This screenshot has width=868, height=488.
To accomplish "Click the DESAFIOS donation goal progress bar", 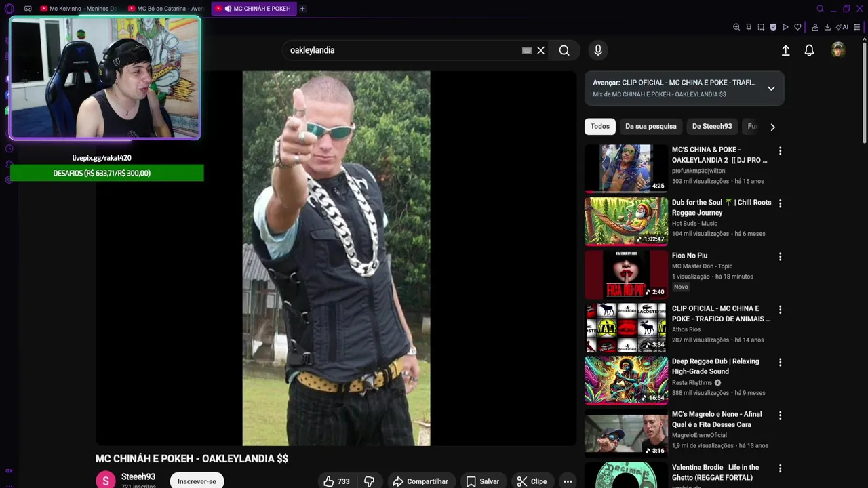I will [x=106, y=173].
